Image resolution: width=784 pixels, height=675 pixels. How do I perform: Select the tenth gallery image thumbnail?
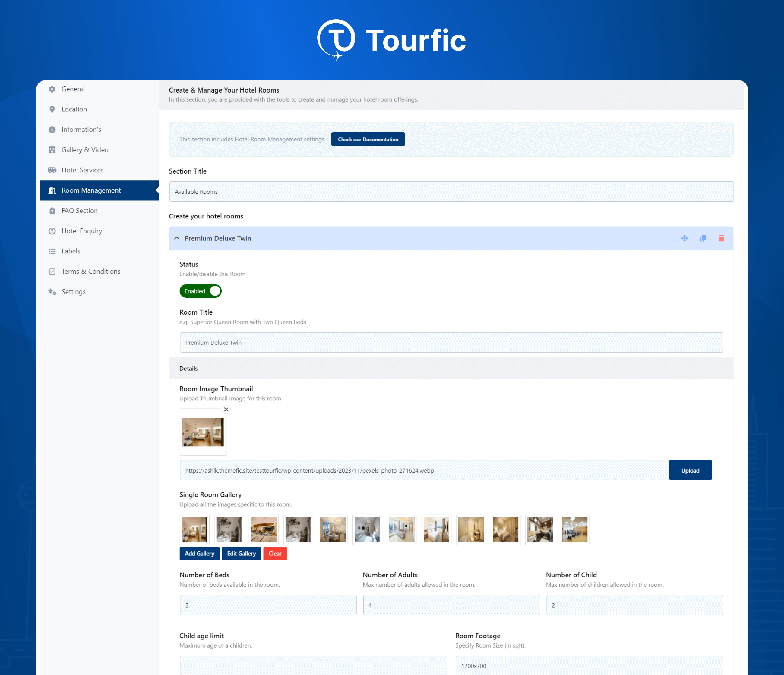(505, 530)
